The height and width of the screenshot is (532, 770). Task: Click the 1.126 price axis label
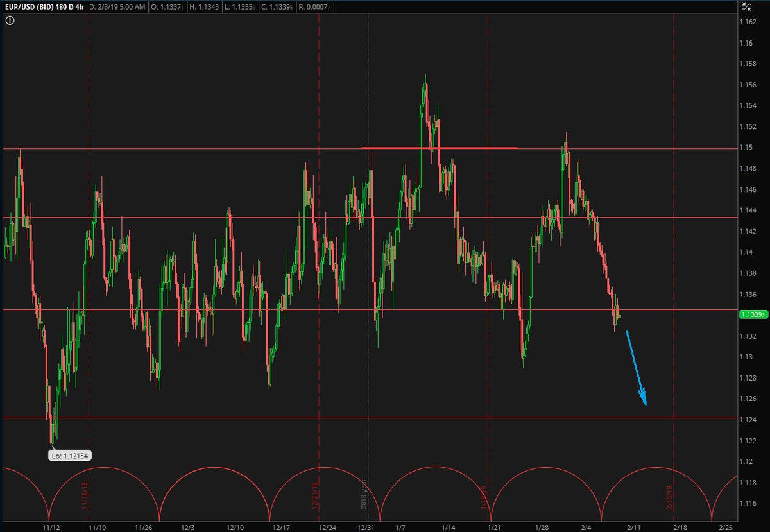coord(748,399)
